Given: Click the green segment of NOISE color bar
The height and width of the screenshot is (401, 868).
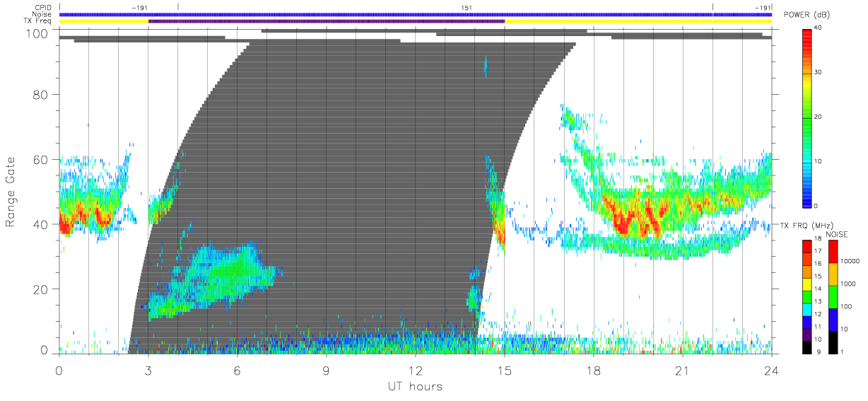Looking at the screenshot, I should click(x=833, y=296).
